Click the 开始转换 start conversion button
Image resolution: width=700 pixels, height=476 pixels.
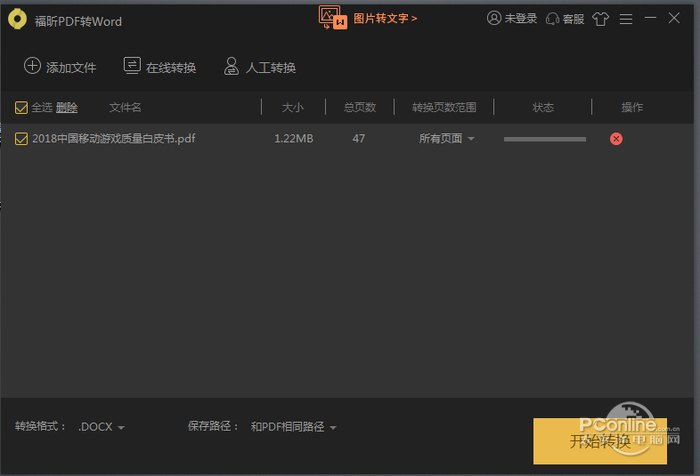600,441
